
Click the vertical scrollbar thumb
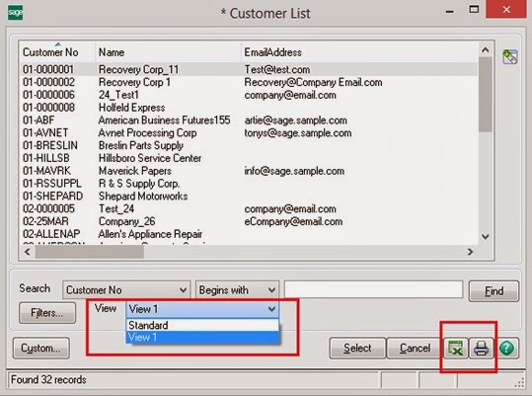[486, 95]
